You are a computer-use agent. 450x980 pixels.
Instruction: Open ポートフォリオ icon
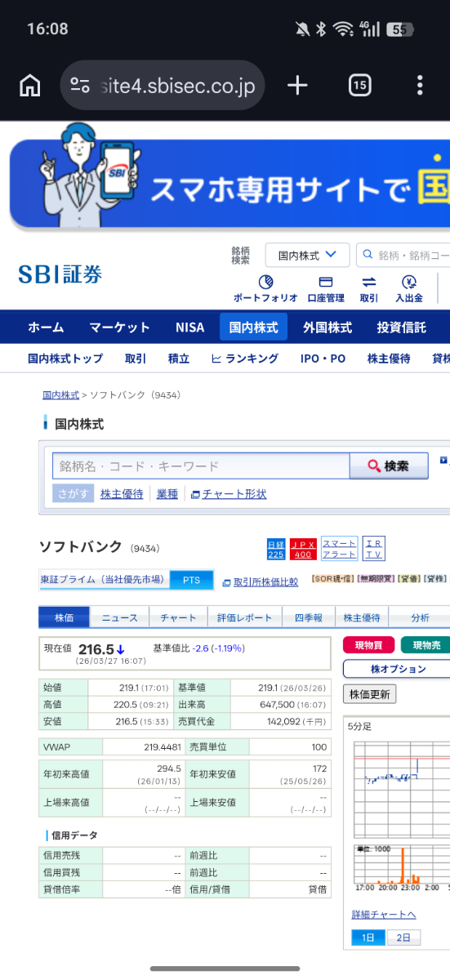pyautogui.click(x=265, y=289)
